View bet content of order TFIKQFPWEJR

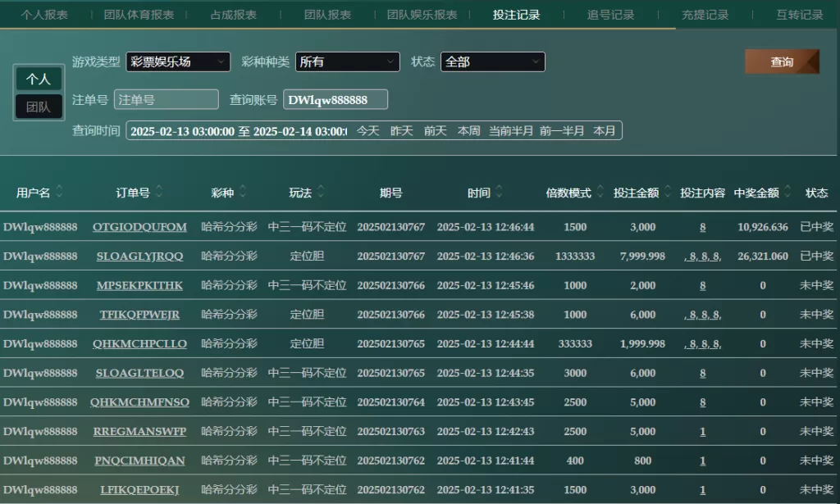tap(702, 315)
